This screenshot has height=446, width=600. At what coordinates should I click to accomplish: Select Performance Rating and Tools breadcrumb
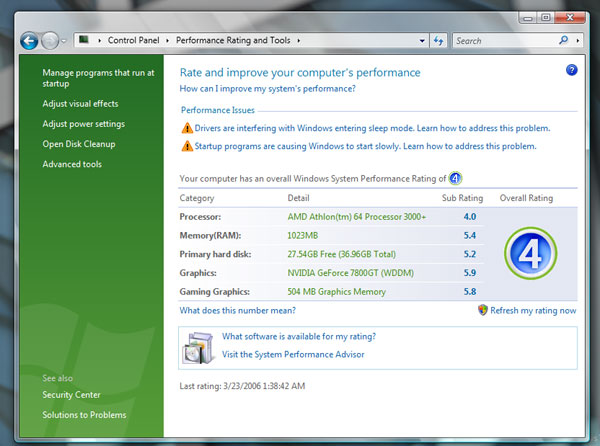point(233,40)
